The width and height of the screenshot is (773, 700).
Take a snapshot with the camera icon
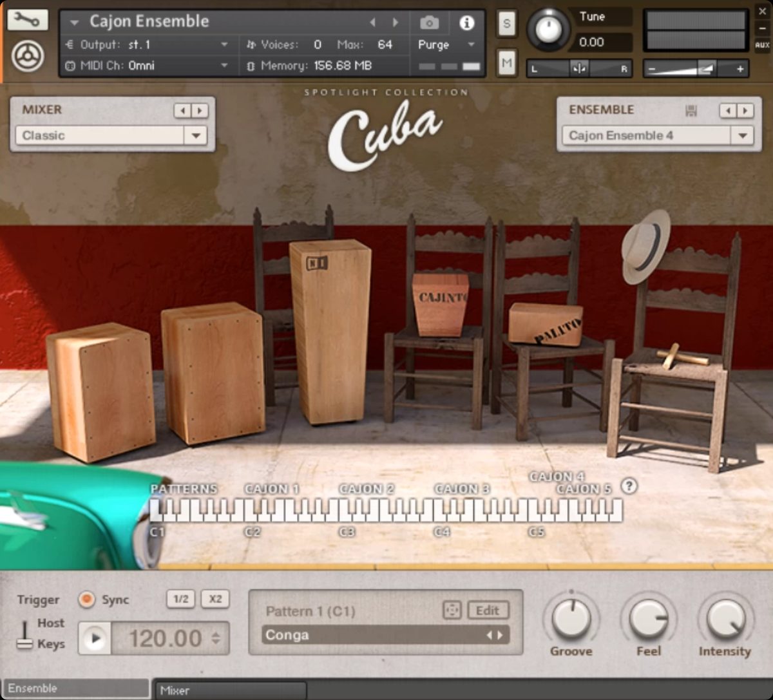[430, 23]
